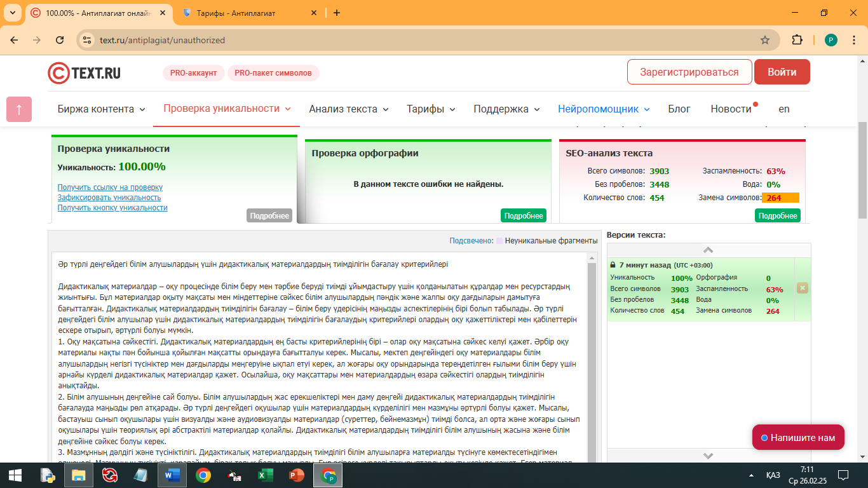Click the taskbar clock showing 7:11

click(807, 469)
